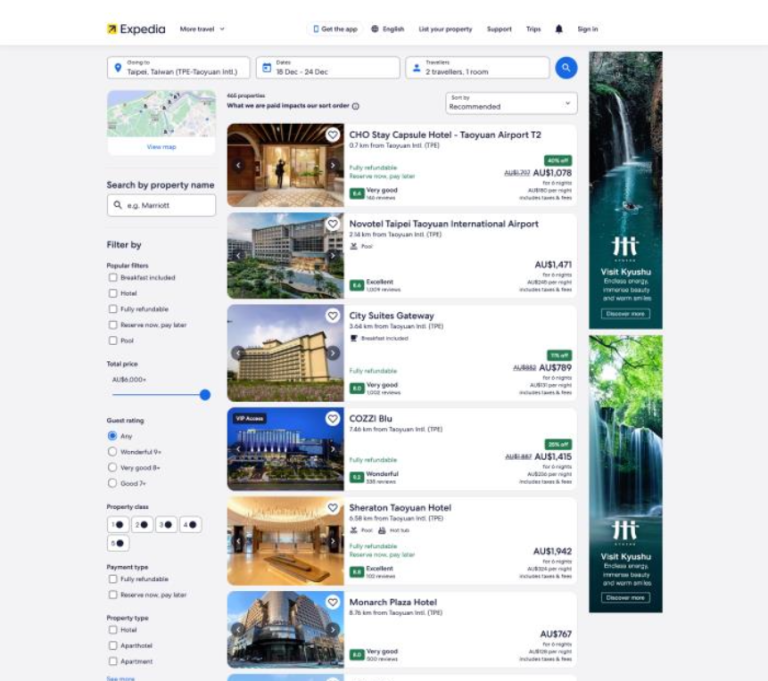
Task: Click the Total price slider handle
Action: click(205, 395)
